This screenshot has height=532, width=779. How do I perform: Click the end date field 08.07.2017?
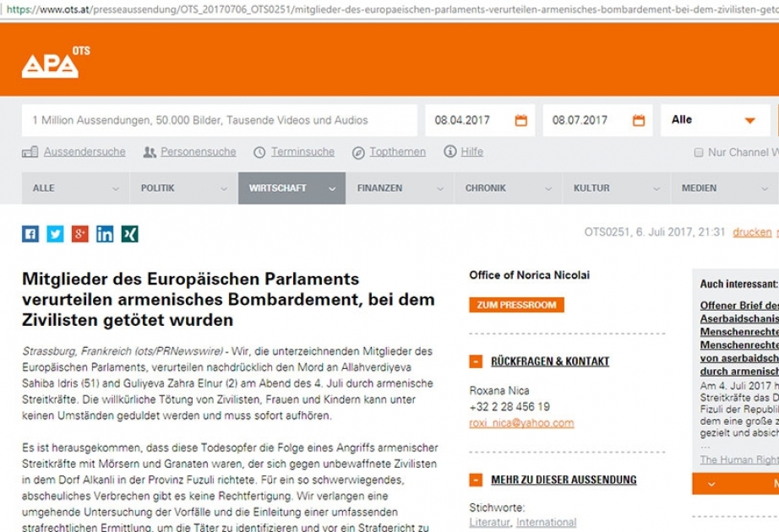click(597, 120)
